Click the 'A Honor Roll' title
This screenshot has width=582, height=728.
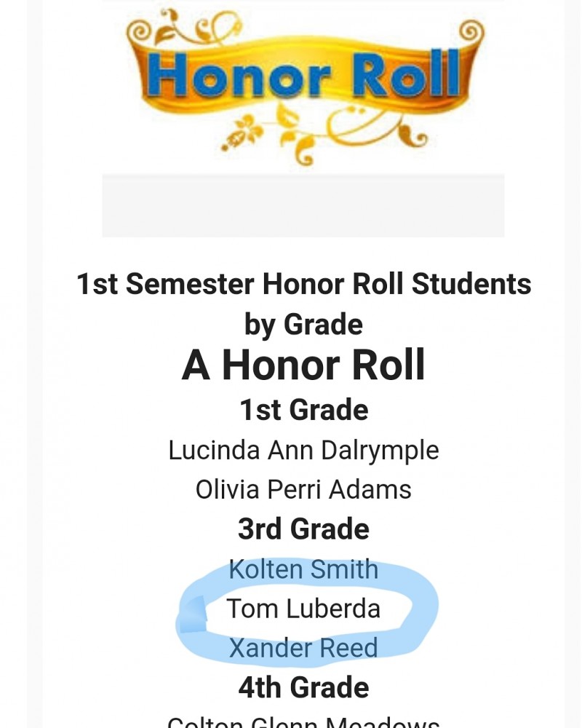(x=303, y=365)
